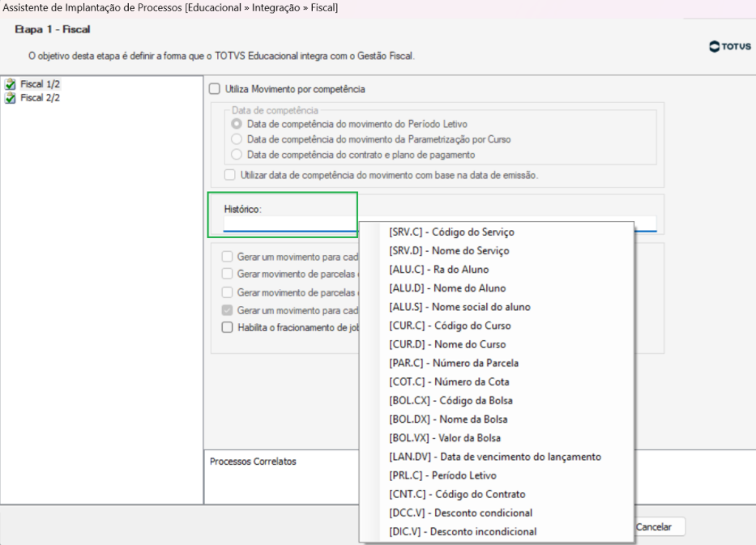Pick [CNT.C] - Código do Contrato
This screenshot has width=756, height=545.
point(497,495)
